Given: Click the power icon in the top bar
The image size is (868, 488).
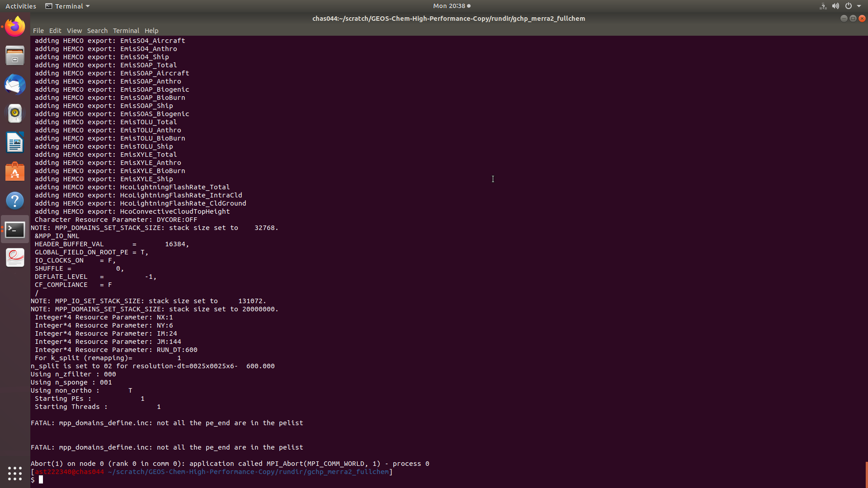Looking at the screenshot, I should click(849, 6).
